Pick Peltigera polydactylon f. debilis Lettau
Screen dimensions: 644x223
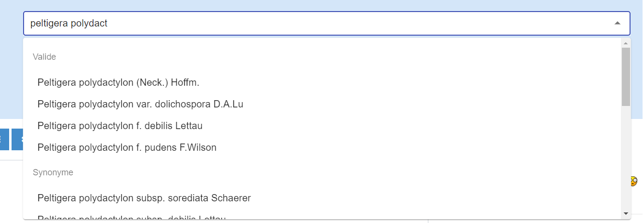[x=120, y=126]
